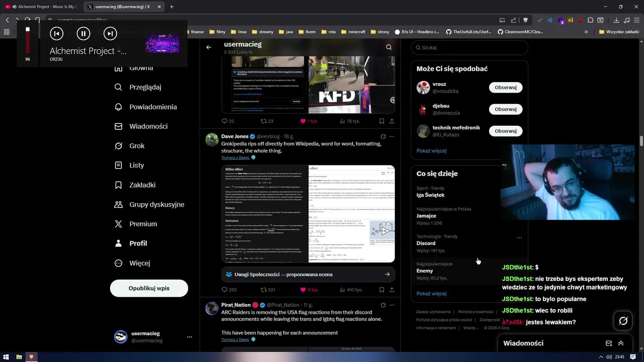Open the floating Grok button
Image resolution: width=644 pixels, height=362 pixels.
623,321
